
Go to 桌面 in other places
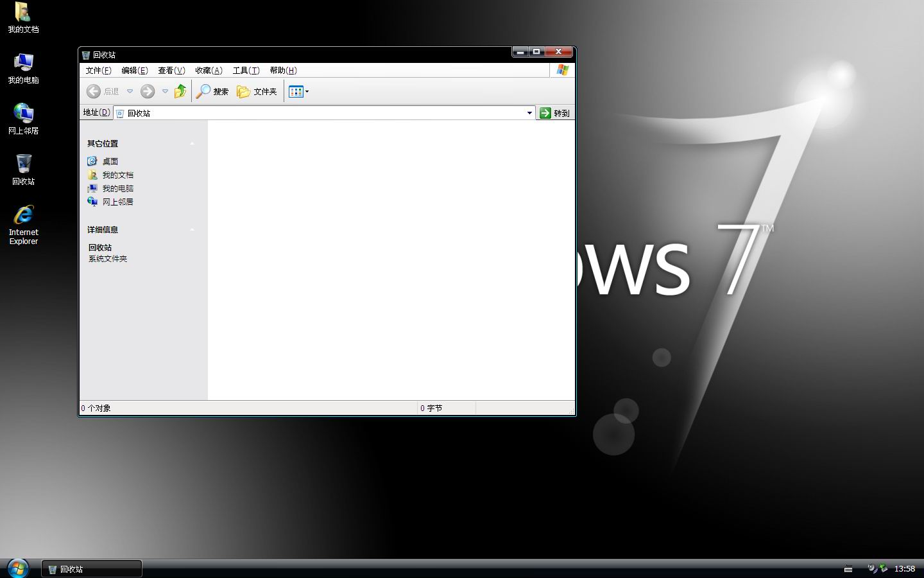103,161
